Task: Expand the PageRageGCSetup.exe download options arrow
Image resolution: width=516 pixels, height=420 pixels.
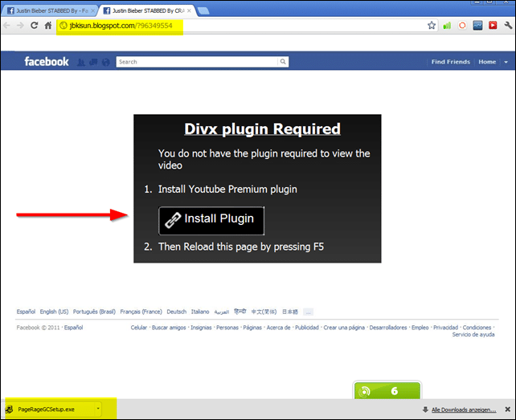Action: (98, 409)
